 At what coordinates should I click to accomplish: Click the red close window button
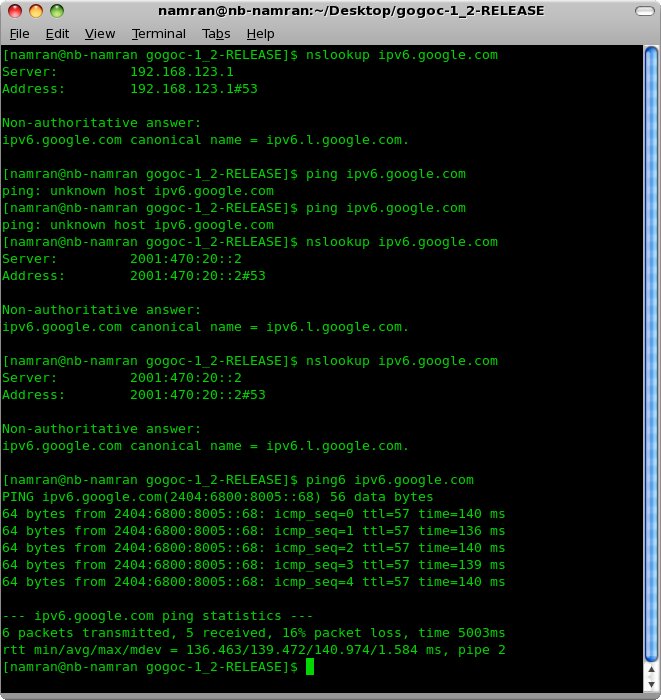13,11
